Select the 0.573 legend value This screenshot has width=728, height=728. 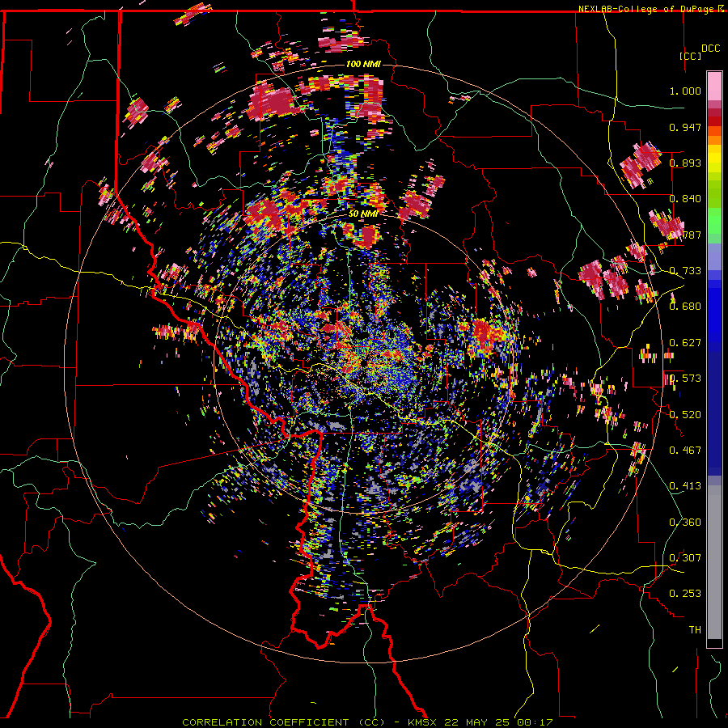[685, 379]
